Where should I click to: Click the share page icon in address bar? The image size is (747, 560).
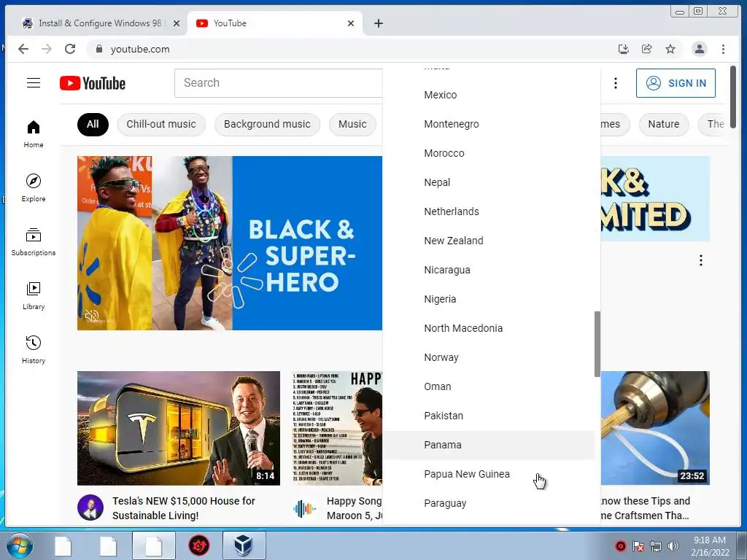point(646,49)
